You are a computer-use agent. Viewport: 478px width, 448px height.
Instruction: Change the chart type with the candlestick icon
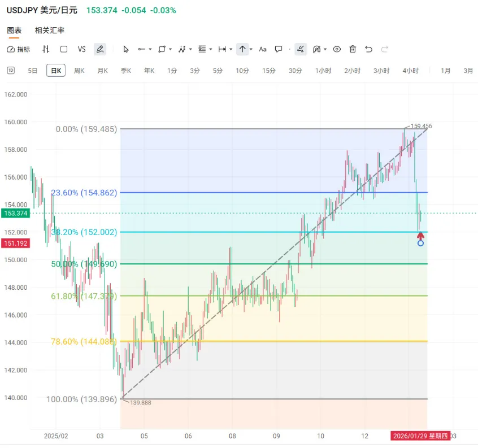pos(46,49)
